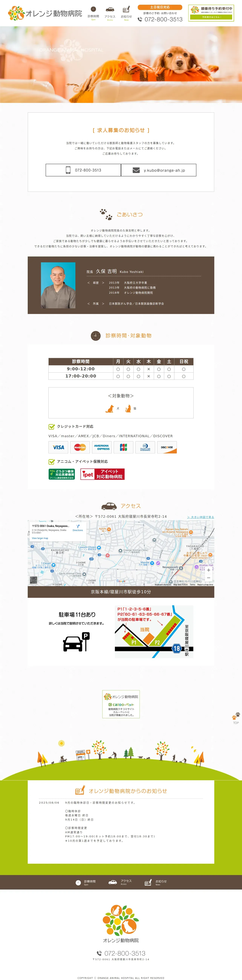Click the 2025/08/06 news date
The height and width of the screenshot is (980, 242).
(49, 803)
